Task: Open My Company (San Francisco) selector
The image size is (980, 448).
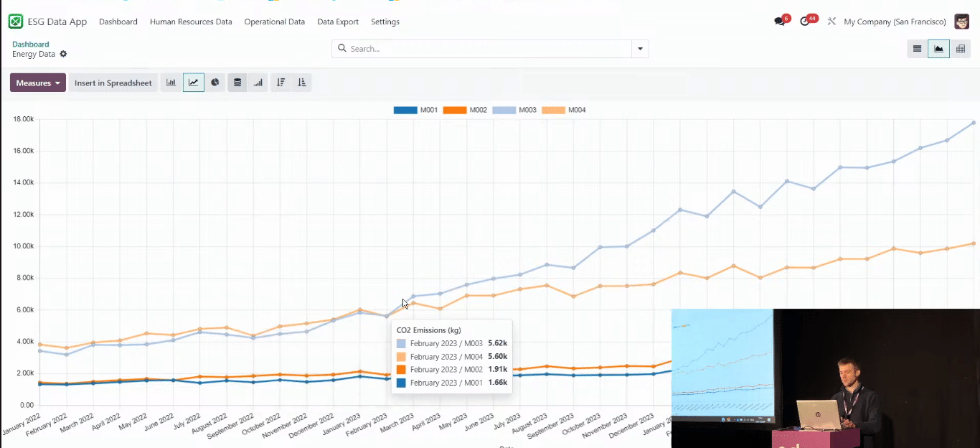Action: [895, 22]
